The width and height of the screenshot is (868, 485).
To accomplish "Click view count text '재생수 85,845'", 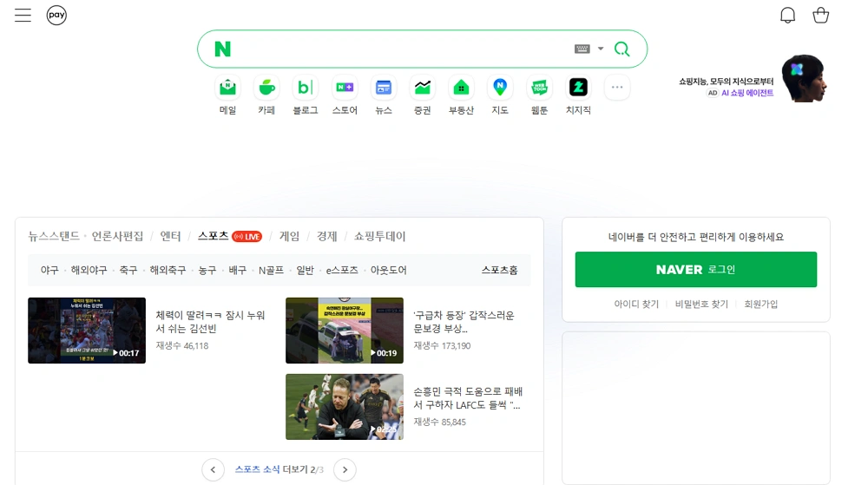I will coord(439,422).
